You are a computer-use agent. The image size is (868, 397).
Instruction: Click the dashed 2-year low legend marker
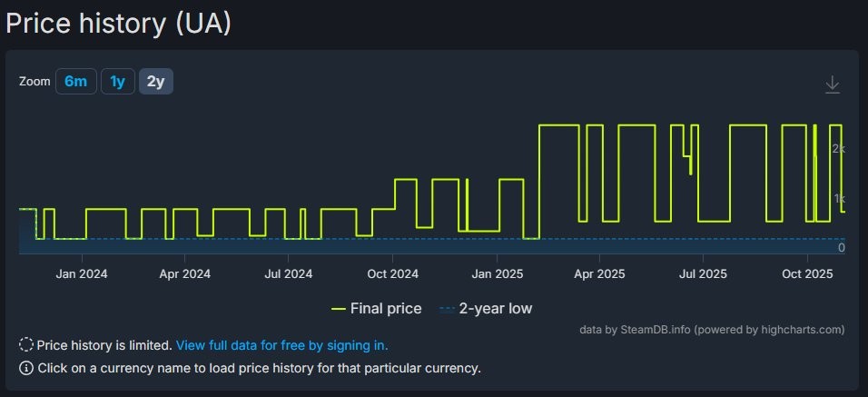pos(446,309)
